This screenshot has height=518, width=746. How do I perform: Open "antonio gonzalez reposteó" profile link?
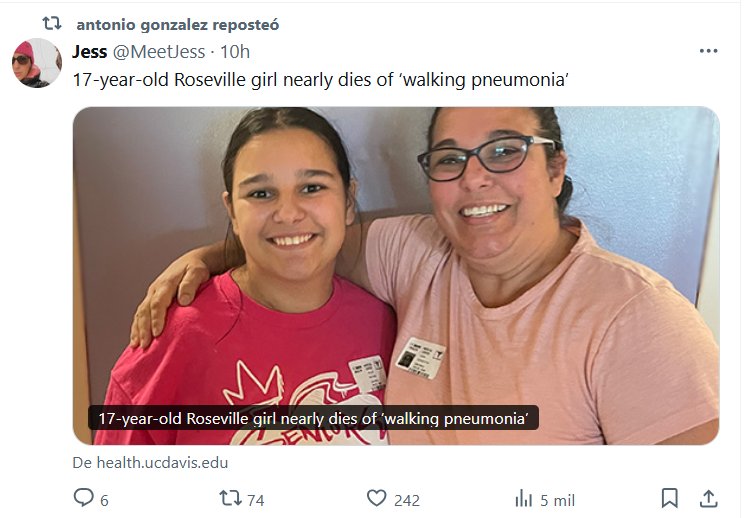178,24
